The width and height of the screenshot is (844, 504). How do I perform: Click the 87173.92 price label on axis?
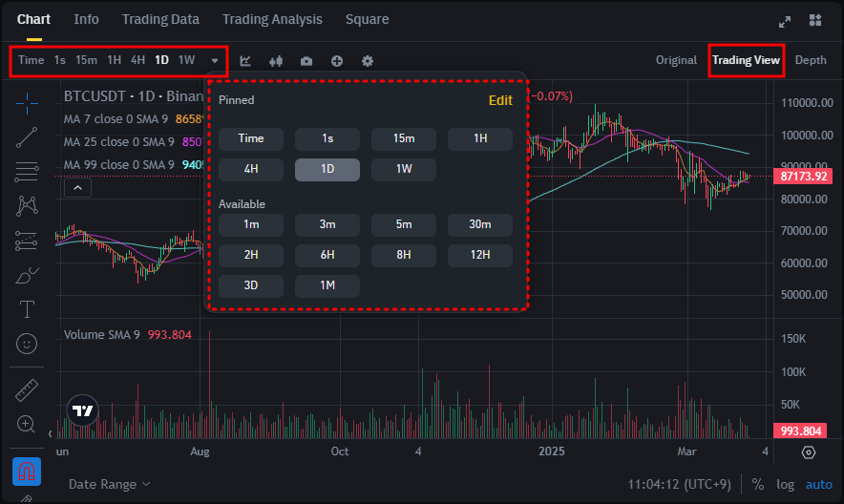pos(804,177)
